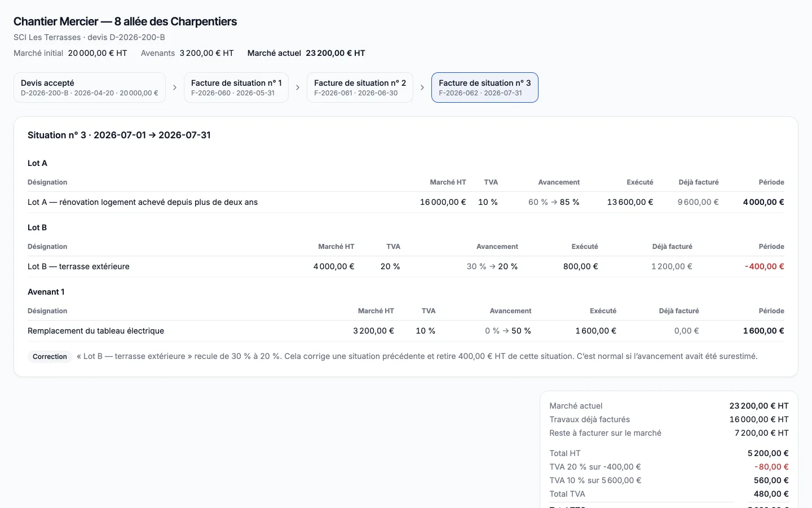
Task: Click Lot A Déjà facturé 9 600,00 €
Action: (x=698, y=202)
